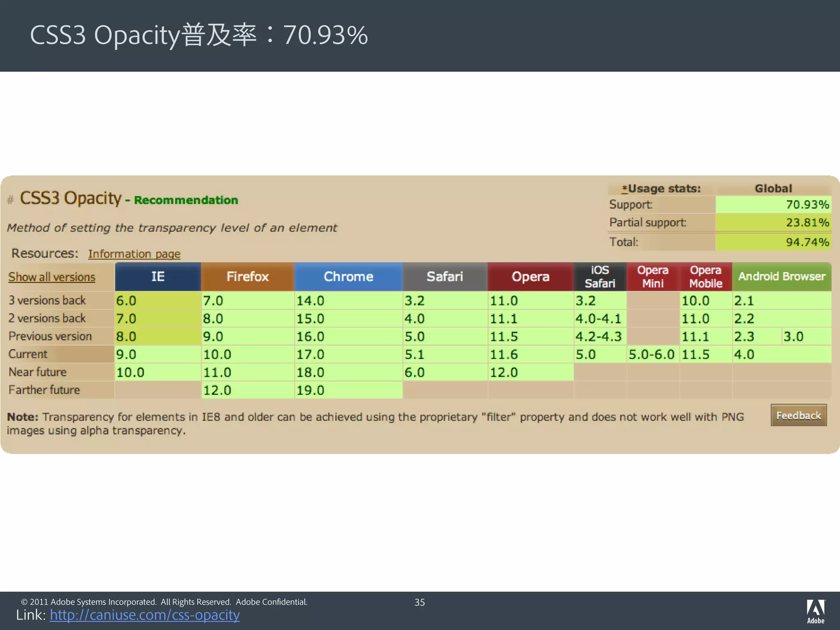Click the Global usage stats header
Screen dimensions: 840x630
click(773, 189)
